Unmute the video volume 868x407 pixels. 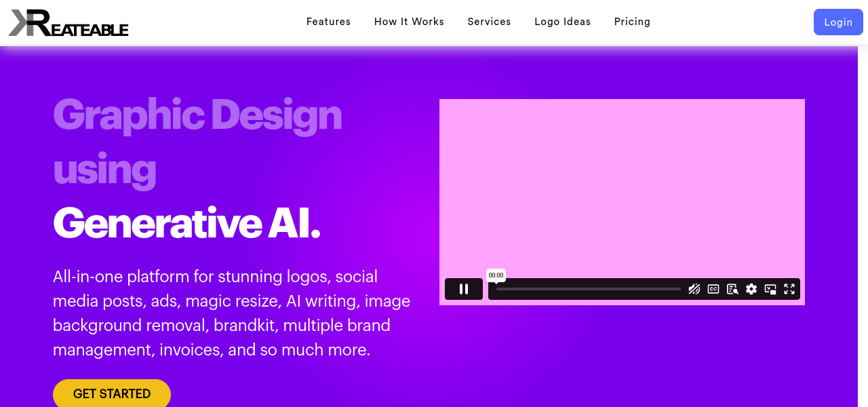(x=694, y=289)
